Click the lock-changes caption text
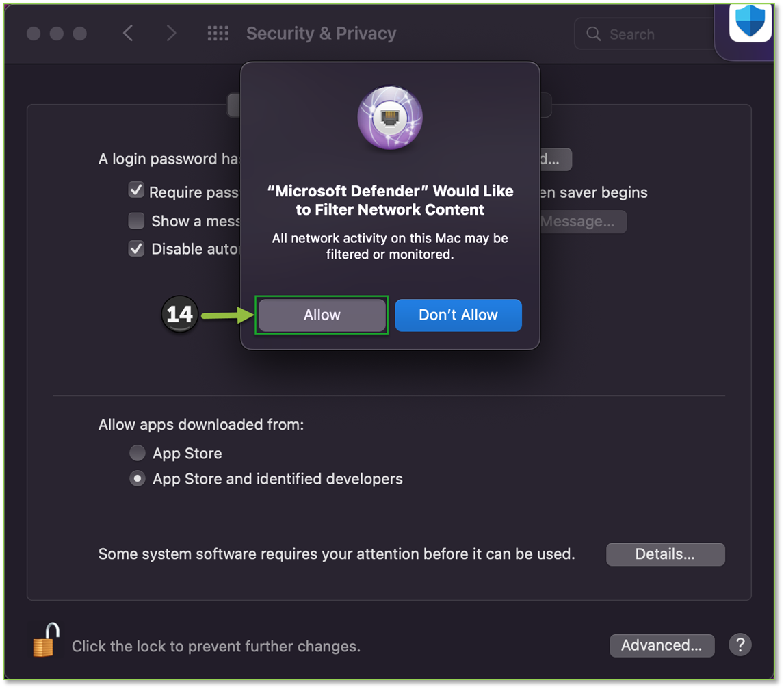 219,646
